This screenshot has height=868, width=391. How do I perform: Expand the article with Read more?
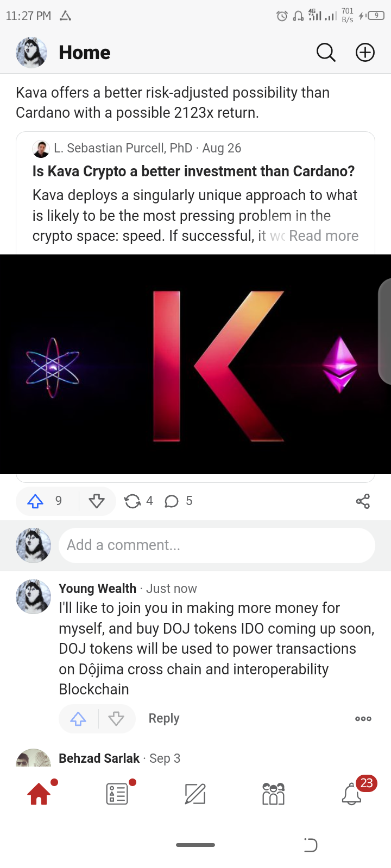[x=324, y=236]
